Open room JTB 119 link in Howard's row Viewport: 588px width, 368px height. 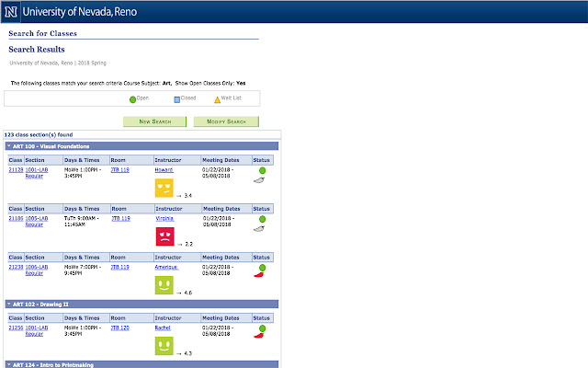click(x=120, y=169)
